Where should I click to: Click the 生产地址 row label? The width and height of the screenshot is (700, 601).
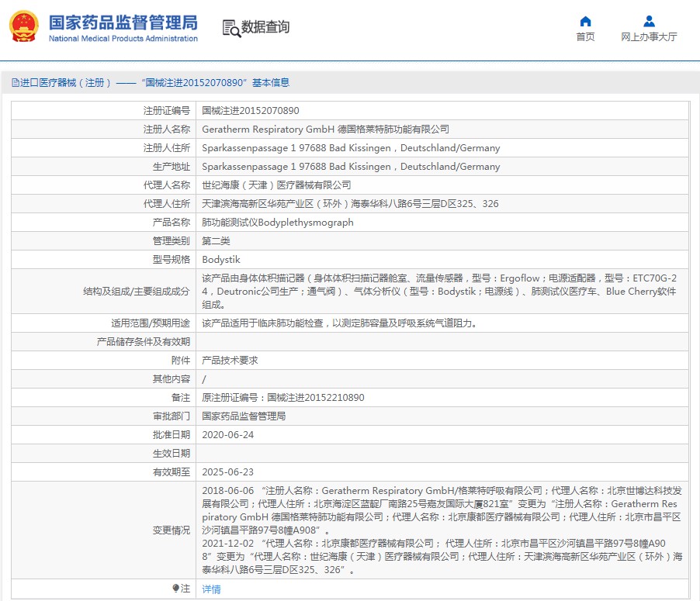[x=172, y=167]
